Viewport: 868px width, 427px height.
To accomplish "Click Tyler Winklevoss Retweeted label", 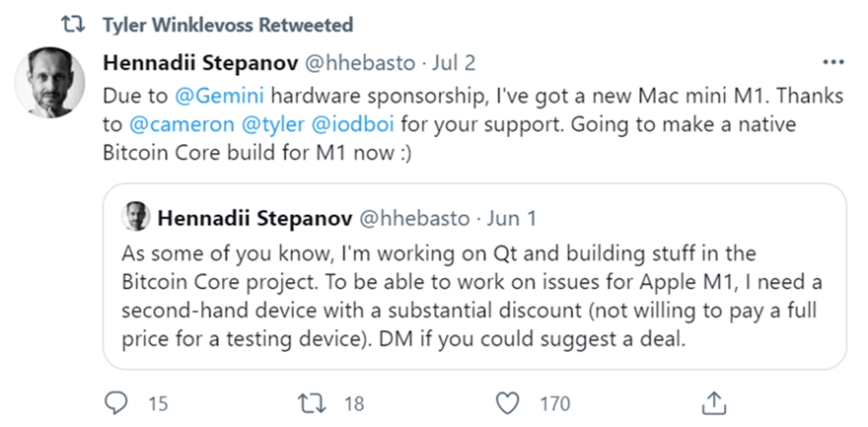I will click(228, 25).
